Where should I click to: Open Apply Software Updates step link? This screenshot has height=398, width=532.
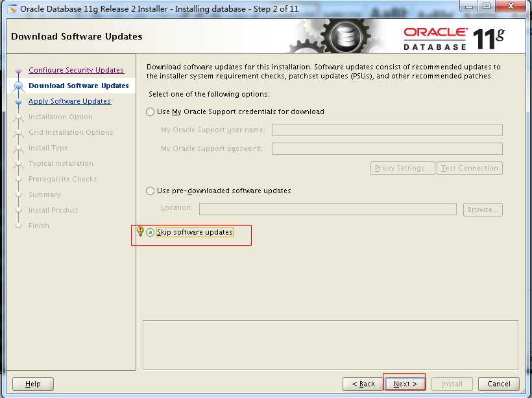coord(69,101)
